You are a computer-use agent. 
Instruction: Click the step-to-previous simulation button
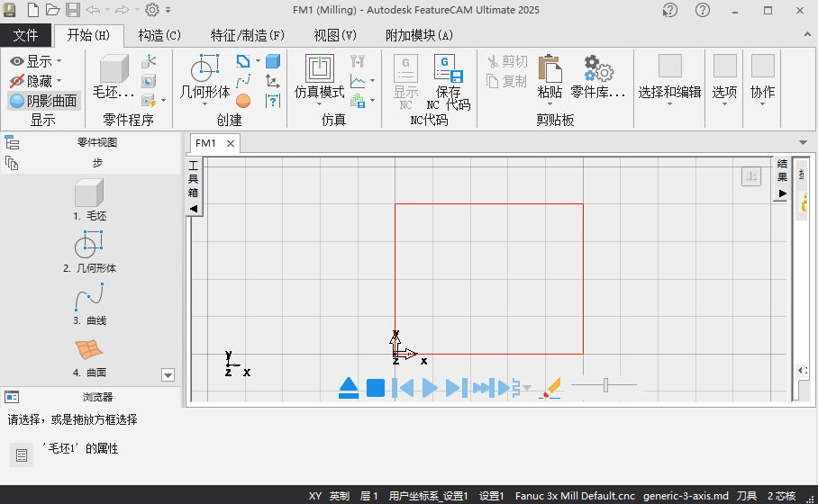pyautogui.click(x=403, y=388)
